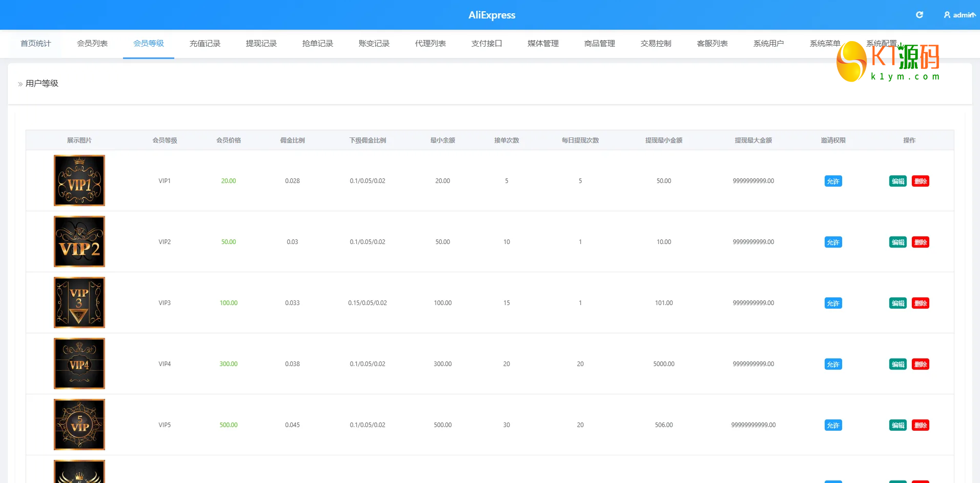Click 删除 button for VIP3

[x=921, y=303]
